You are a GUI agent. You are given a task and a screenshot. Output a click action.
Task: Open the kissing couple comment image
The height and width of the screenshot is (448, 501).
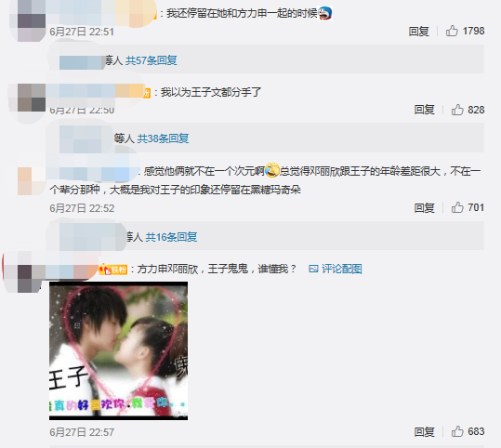[x=119, y=350]
